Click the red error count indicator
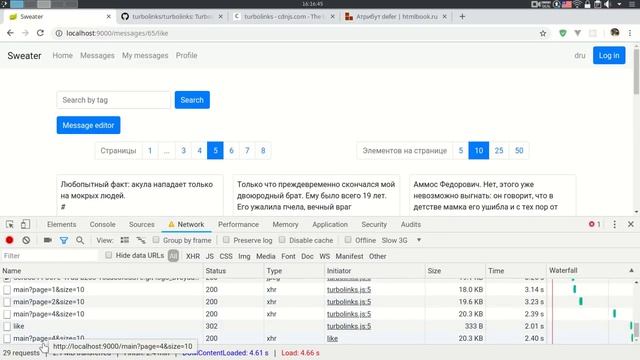Image resolution: width=640 pixels, height=360 pixels. (594, 224)
